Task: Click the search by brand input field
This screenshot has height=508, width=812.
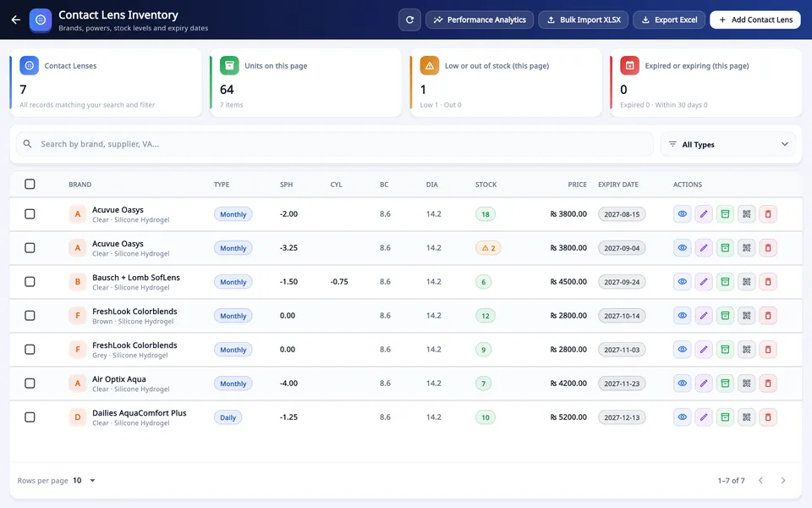Action: point(335,144)
